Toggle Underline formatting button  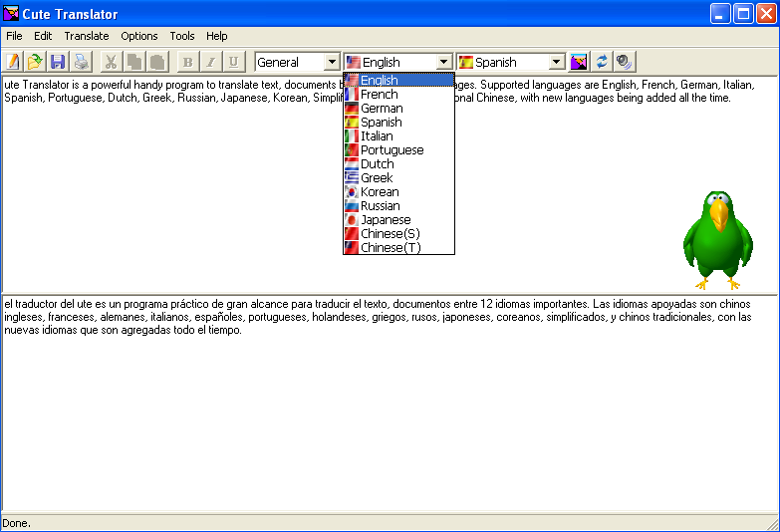pos(233,62)
